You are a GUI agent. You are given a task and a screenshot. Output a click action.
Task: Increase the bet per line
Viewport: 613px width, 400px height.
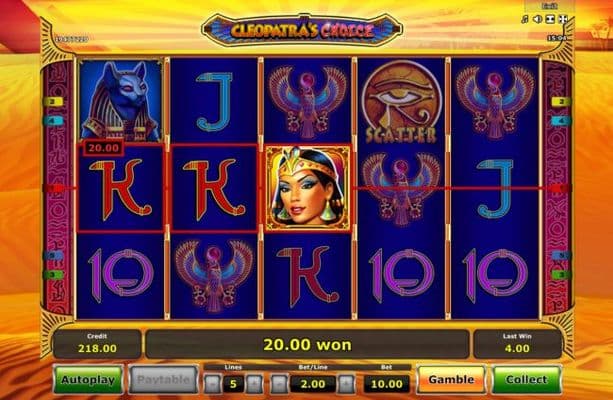click(x=346, y=384)
